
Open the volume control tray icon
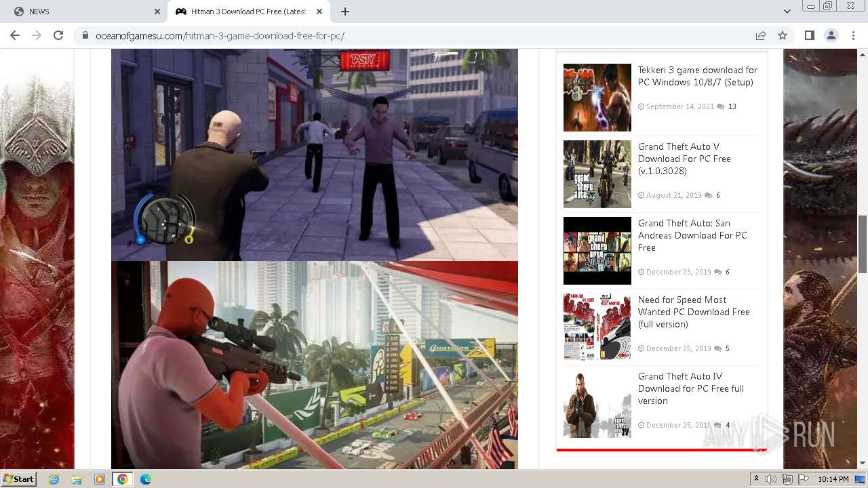coord(771,479)
